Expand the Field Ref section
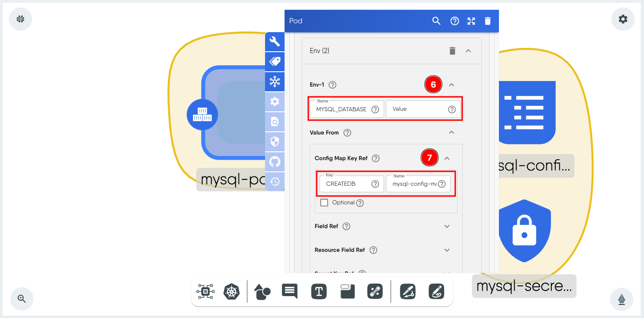The width and height of the screenshot is (644, 318). tap(446, 226)
